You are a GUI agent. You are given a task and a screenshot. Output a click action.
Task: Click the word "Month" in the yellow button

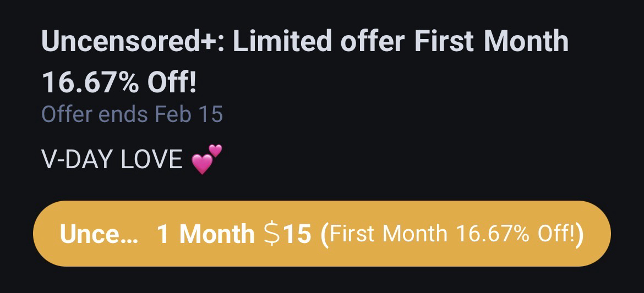(217, 235)
